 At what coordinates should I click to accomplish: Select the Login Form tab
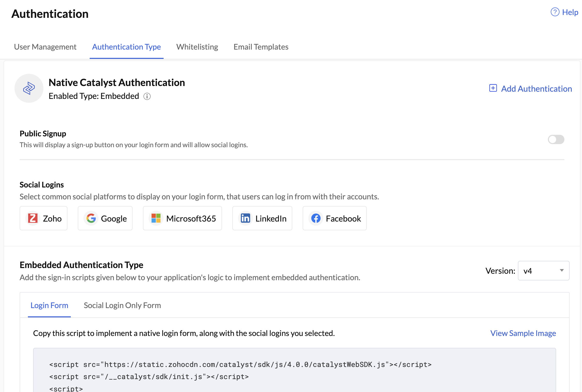(x=49, y=305)
